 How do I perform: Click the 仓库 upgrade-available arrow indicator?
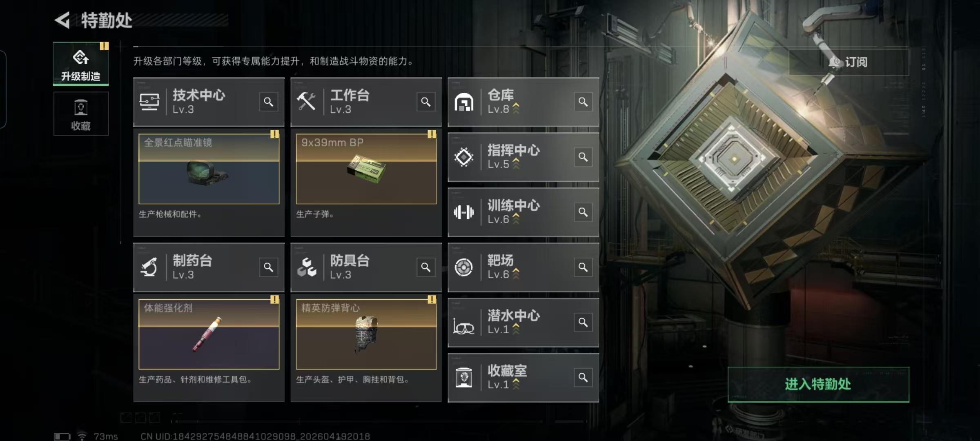point(516,108)
